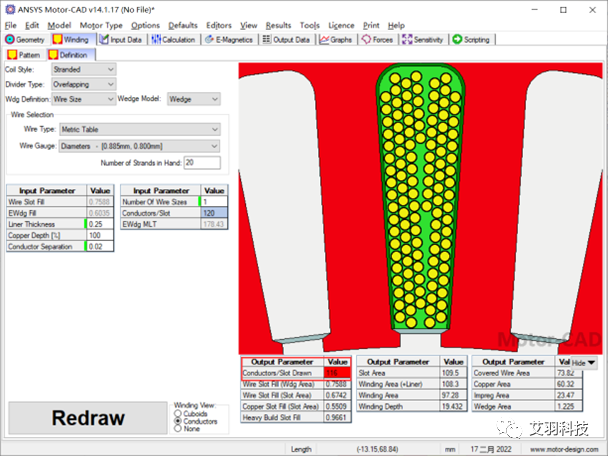
Task: Click the Slot Area value 109.5
Action: [x=453, y=373]
